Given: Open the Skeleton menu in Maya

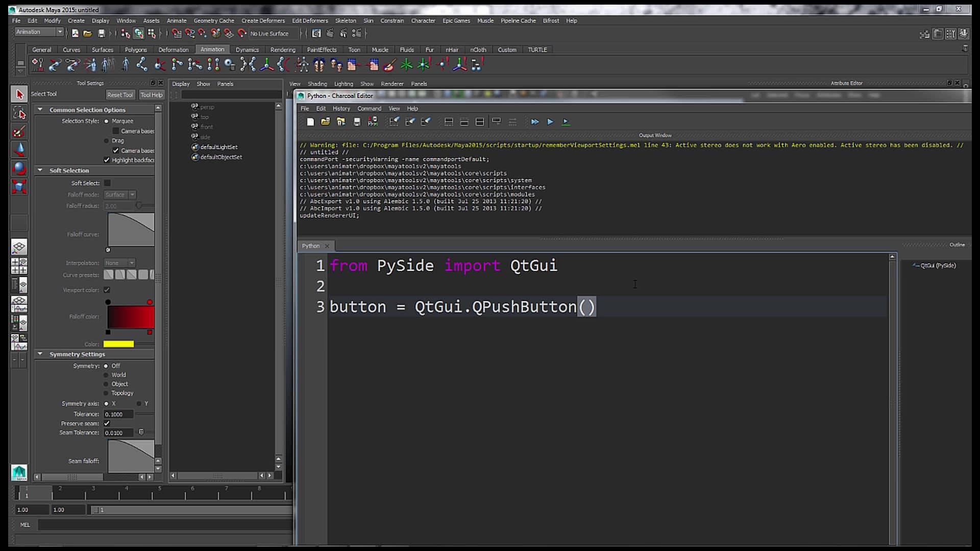Looking at the screenshot, I should (346, 20).
